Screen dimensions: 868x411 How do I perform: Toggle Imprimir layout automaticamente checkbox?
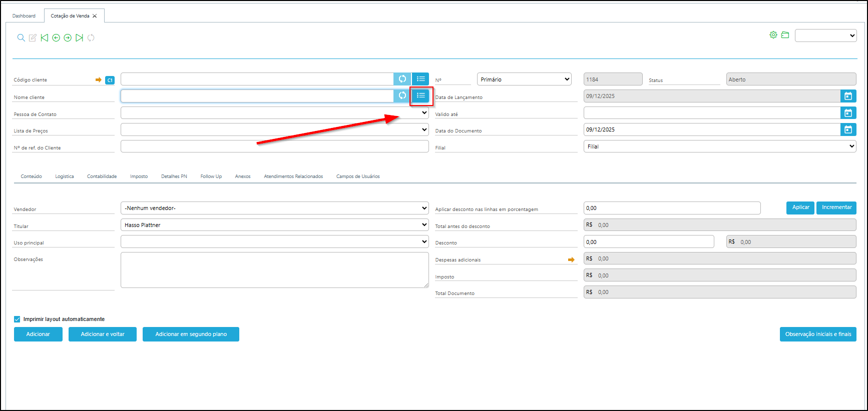point(17,319)
